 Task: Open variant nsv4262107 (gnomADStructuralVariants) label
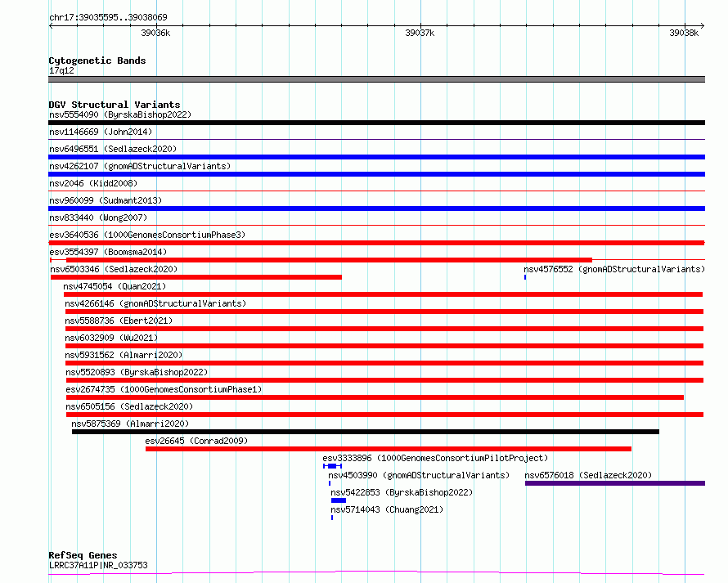click(x=140, y=166)
